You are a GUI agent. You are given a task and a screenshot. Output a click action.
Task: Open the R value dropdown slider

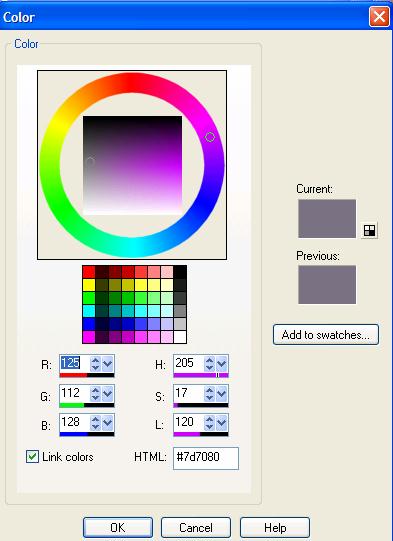pos(107,364)
